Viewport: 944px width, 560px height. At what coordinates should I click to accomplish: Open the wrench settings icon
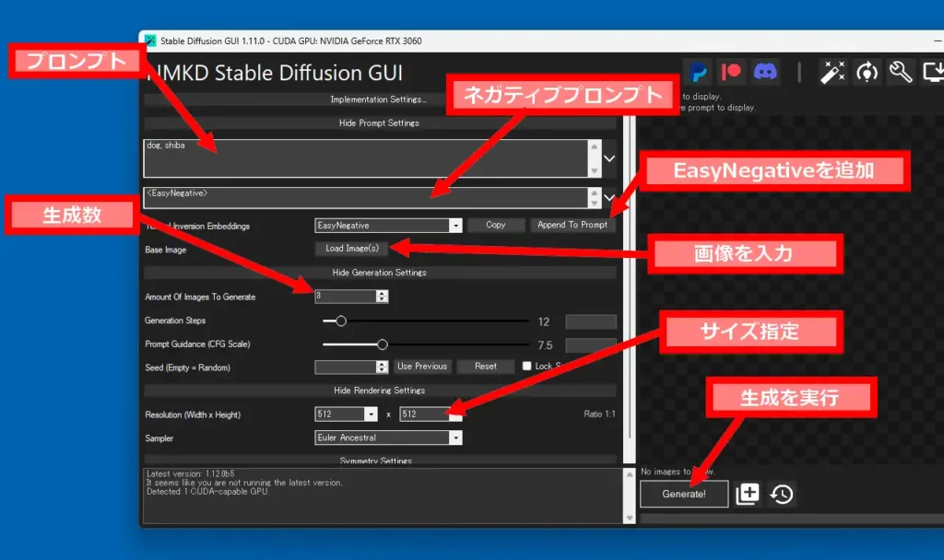(x=901, y=72)
